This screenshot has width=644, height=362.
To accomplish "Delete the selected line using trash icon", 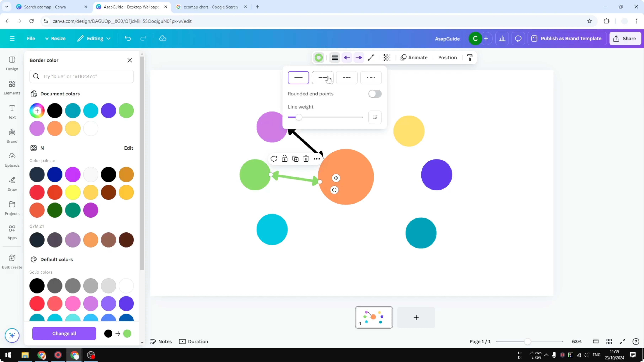I will pos(306,158).
